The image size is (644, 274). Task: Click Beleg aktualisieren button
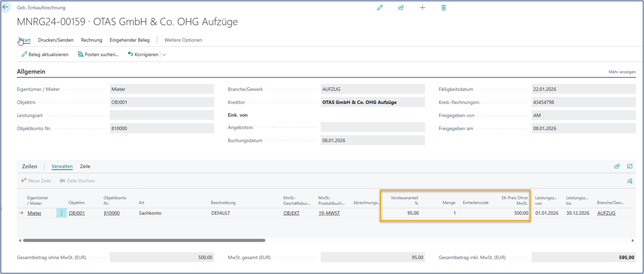45,54
